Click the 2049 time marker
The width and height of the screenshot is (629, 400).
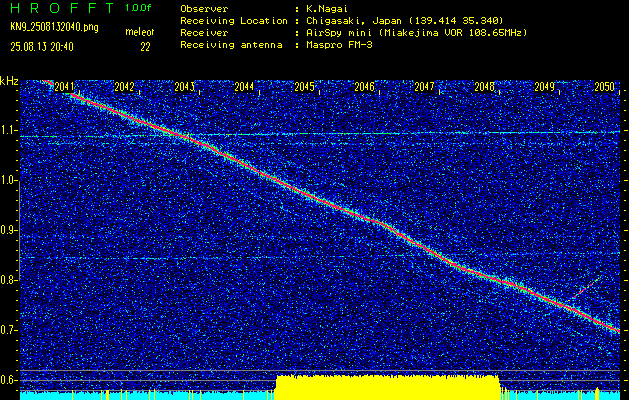545,87
